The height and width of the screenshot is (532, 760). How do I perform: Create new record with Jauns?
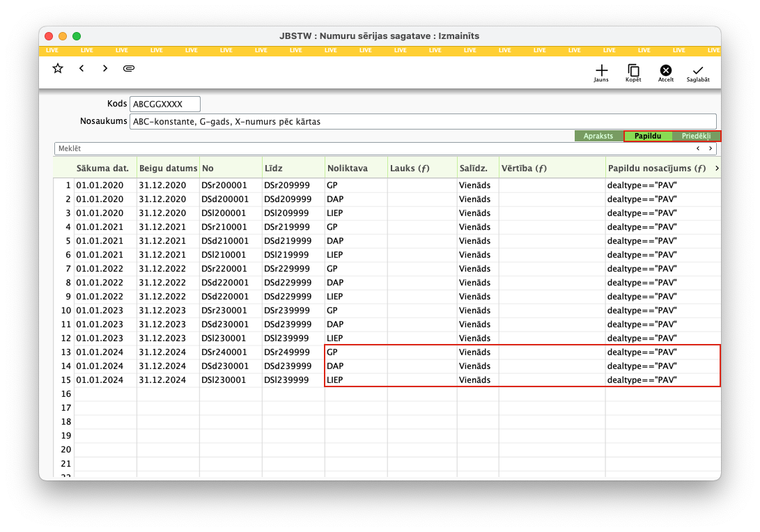pyautogui.click(x=601, y=73)
